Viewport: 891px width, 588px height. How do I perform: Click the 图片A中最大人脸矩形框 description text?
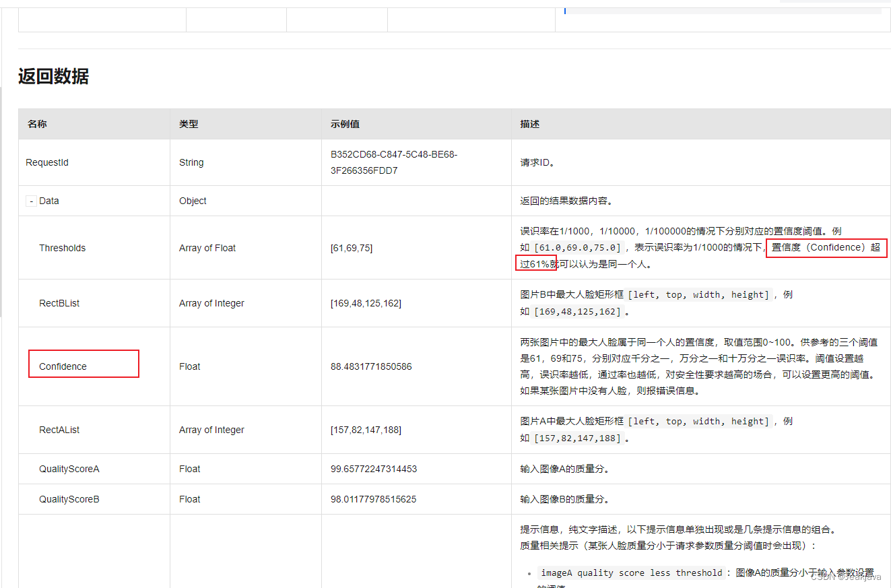[573, 421]
